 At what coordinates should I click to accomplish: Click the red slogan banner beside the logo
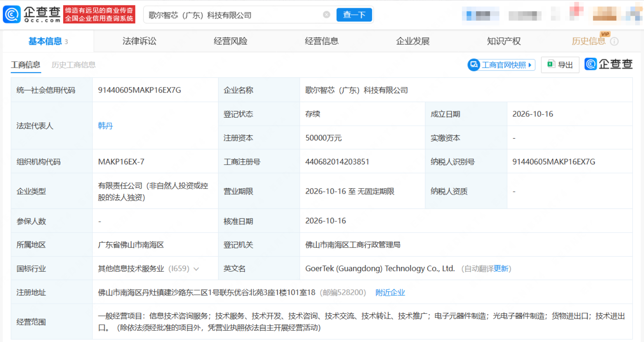coord(99,15)
